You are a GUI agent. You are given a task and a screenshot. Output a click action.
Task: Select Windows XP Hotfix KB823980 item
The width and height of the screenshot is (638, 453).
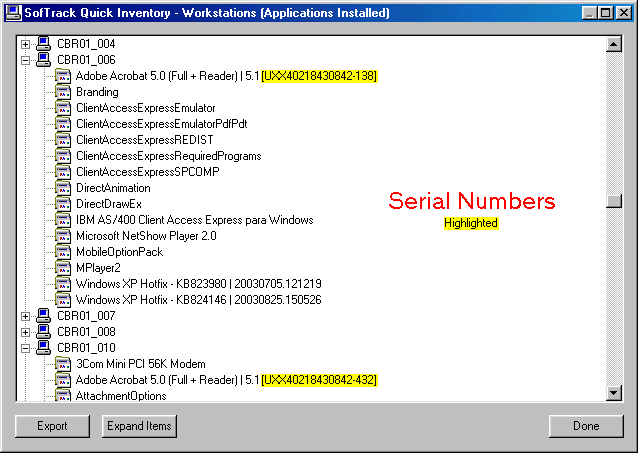[x=198, y=284]
